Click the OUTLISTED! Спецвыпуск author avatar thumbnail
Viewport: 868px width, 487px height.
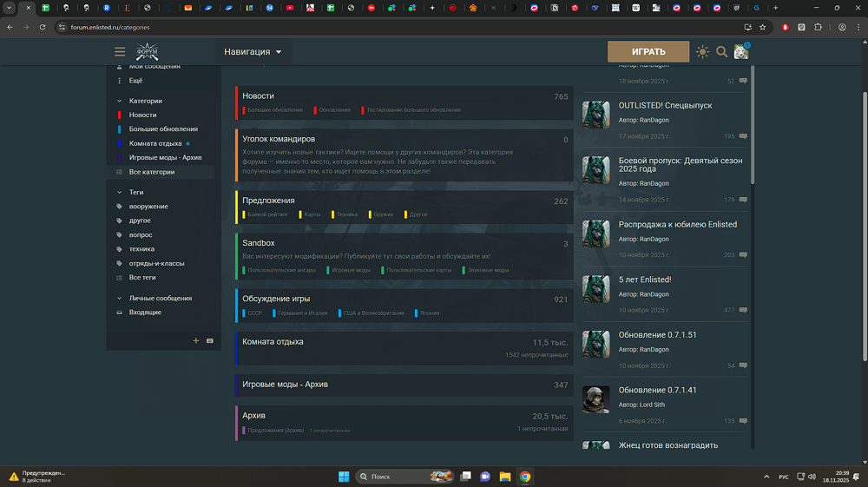(595, 115)
